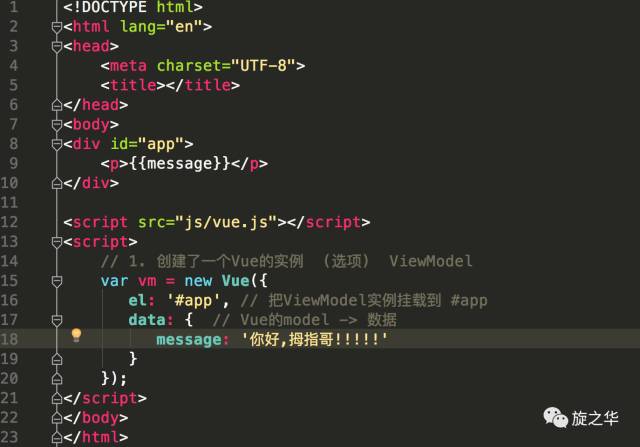Screen dimensions: 640x447
Task: Click the WeChat logo watermark icon
Action: pos(556,418)
